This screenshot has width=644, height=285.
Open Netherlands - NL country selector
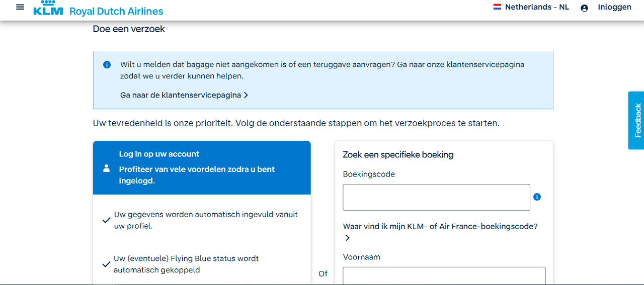click(531, 7)
